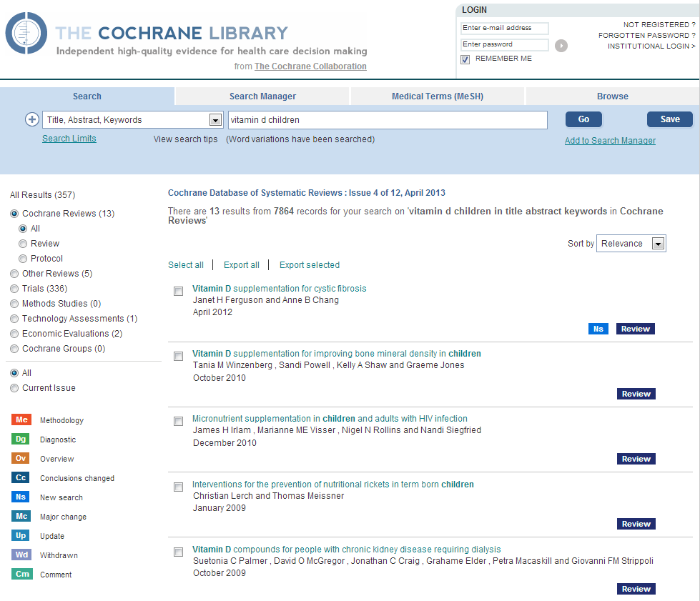Click the Ns New search legend icon
700x601 pixels.
point(21,497)
